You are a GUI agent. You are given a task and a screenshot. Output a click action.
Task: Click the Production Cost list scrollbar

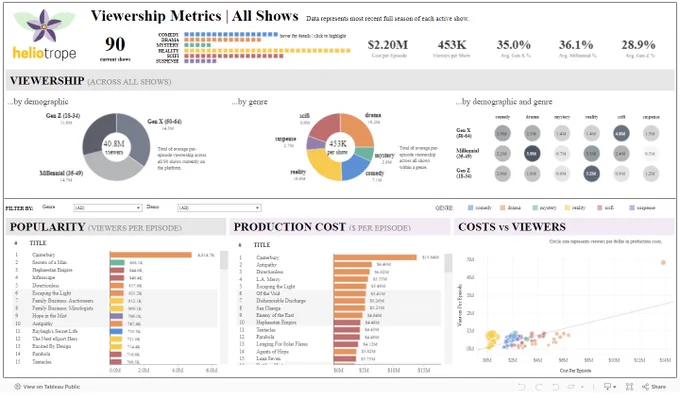[x=448, y=263]
